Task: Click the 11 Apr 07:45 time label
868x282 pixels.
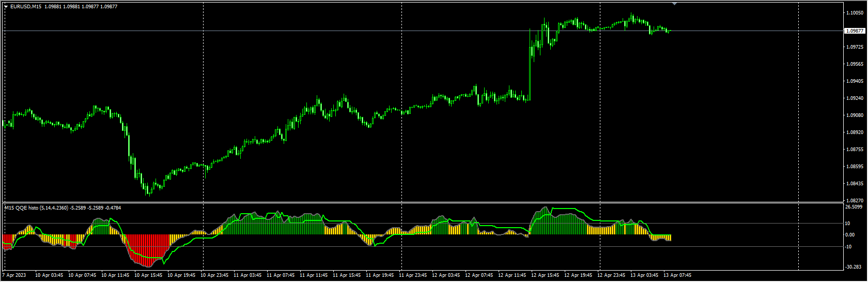Action: click(x=281, y=275)
